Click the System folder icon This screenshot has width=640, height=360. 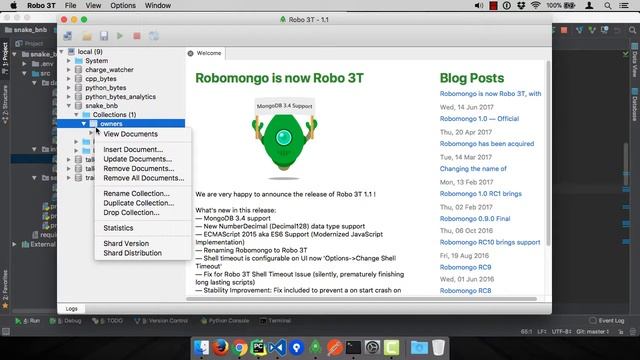click(x=79, y=61)
